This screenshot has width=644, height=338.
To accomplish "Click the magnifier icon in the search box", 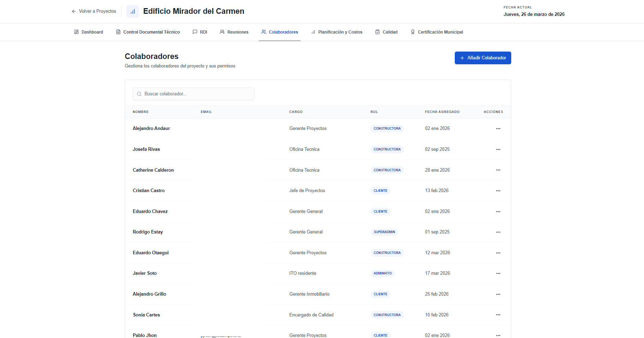I will click(x=139, y=94).
